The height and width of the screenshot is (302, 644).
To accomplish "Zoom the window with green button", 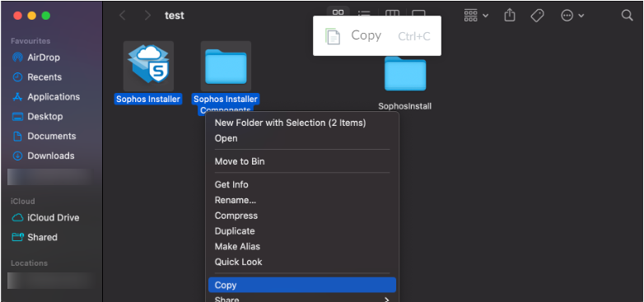I will [46, 16].
